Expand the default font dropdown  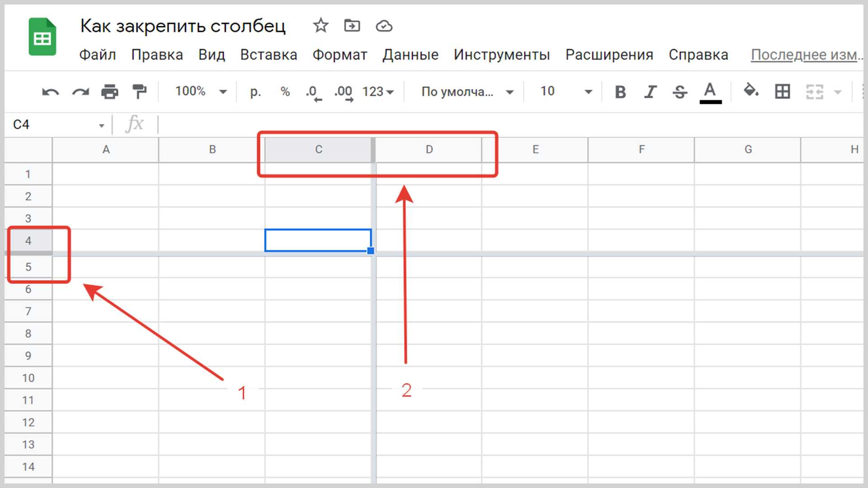click(x=467, y=92)
